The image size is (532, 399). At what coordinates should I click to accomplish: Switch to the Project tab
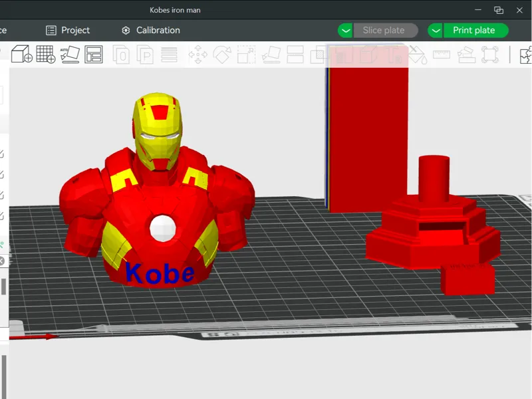point(68,30)
